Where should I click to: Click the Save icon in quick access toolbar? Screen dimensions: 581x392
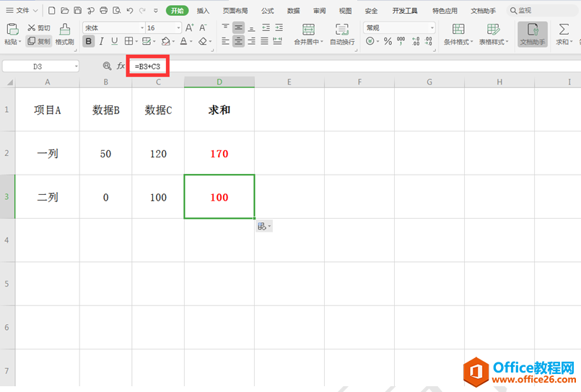pos(78,11)
